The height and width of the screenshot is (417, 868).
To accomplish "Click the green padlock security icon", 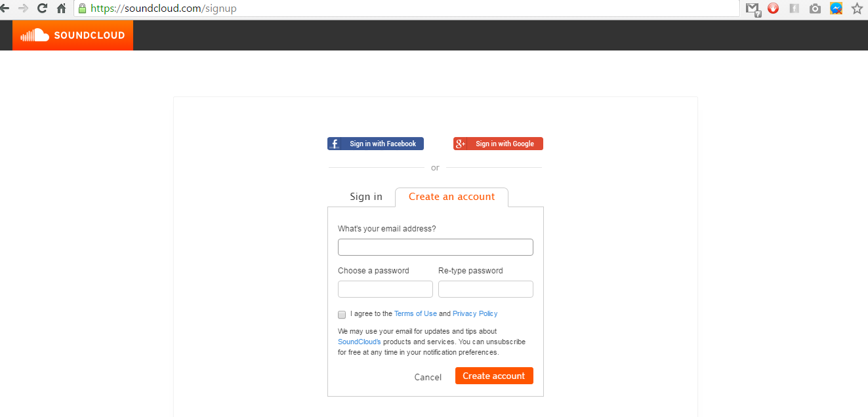I will click(82, 9).
